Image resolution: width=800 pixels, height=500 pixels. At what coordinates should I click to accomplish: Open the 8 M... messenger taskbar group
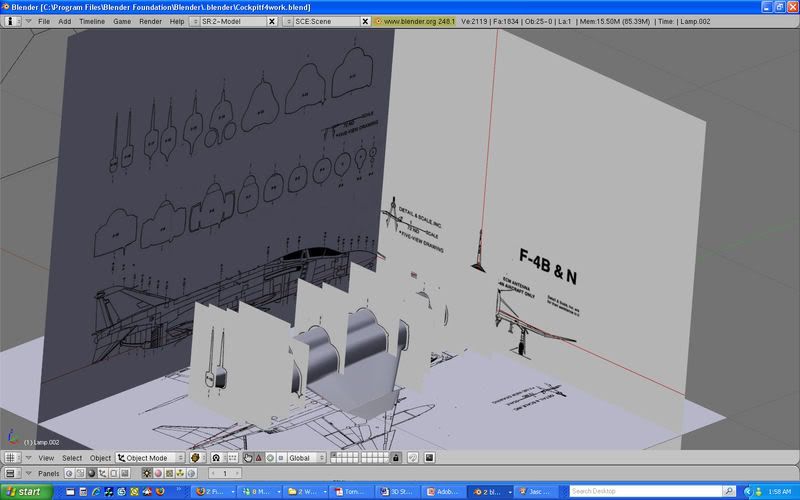260,492
